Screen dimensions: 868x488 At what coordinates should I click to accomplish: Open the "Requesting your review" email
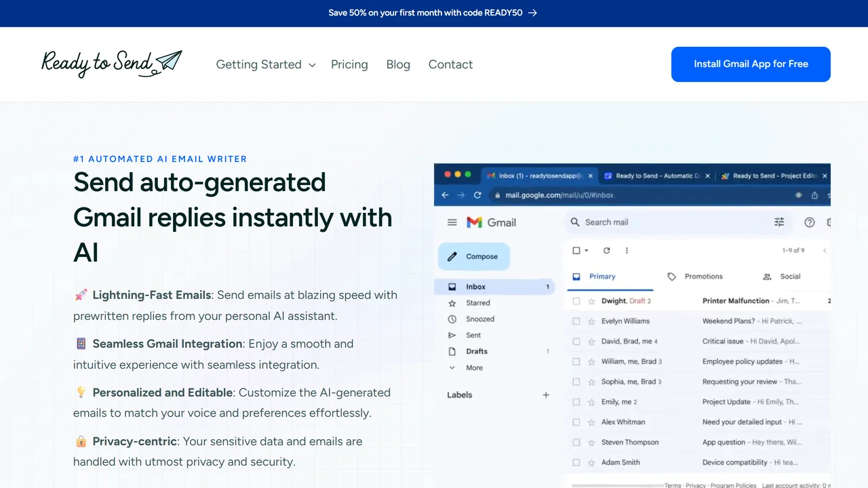tap(740, 382)
